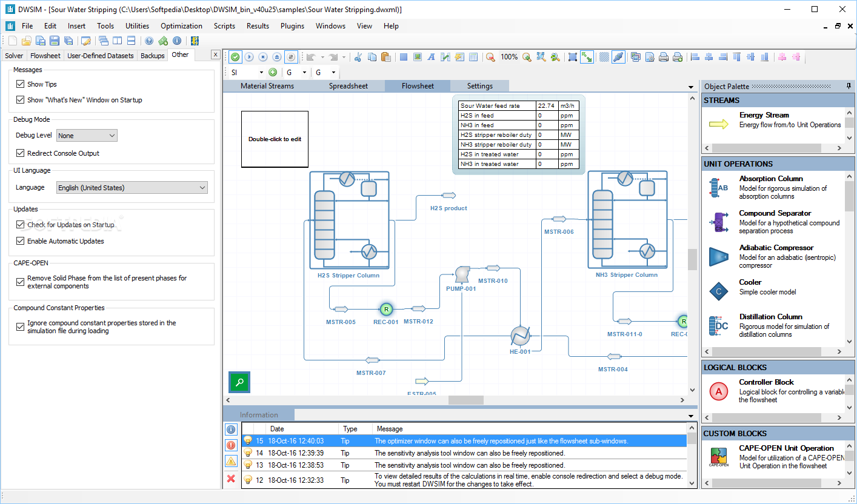Viewport: 857px width, 504px height.
Task: Select Controller Block in logical blocks
Action: coord(775,391)
